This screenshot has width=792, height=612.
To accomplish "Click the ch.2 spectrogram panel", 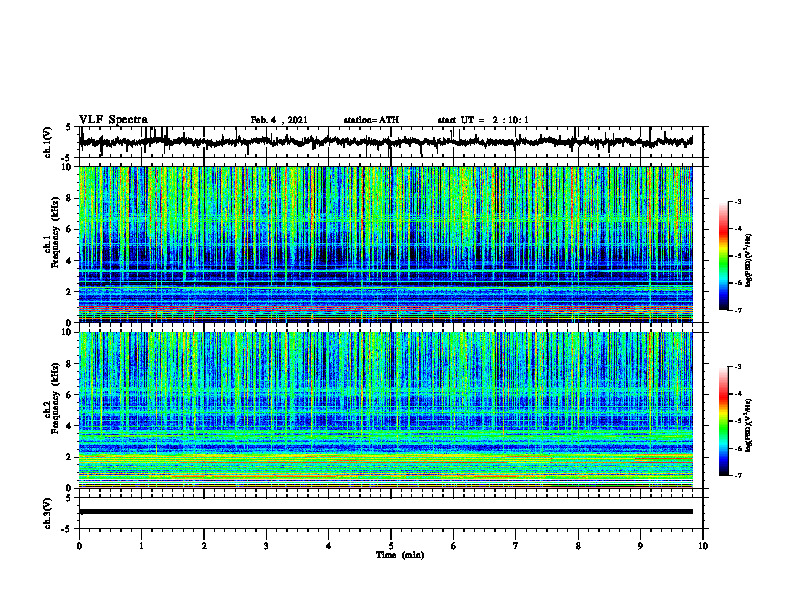I will (x=386, y=410).
